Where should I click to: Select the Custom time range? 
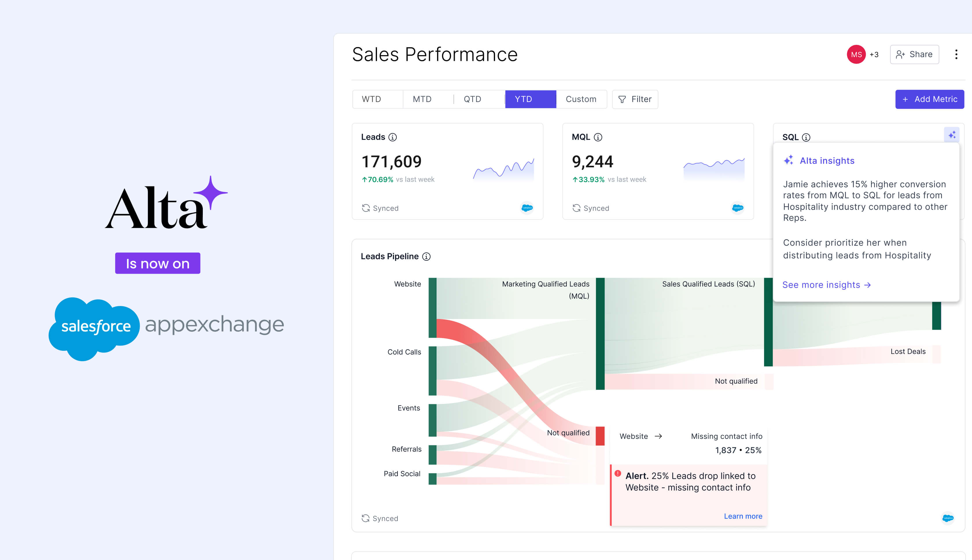click(581, 99)
